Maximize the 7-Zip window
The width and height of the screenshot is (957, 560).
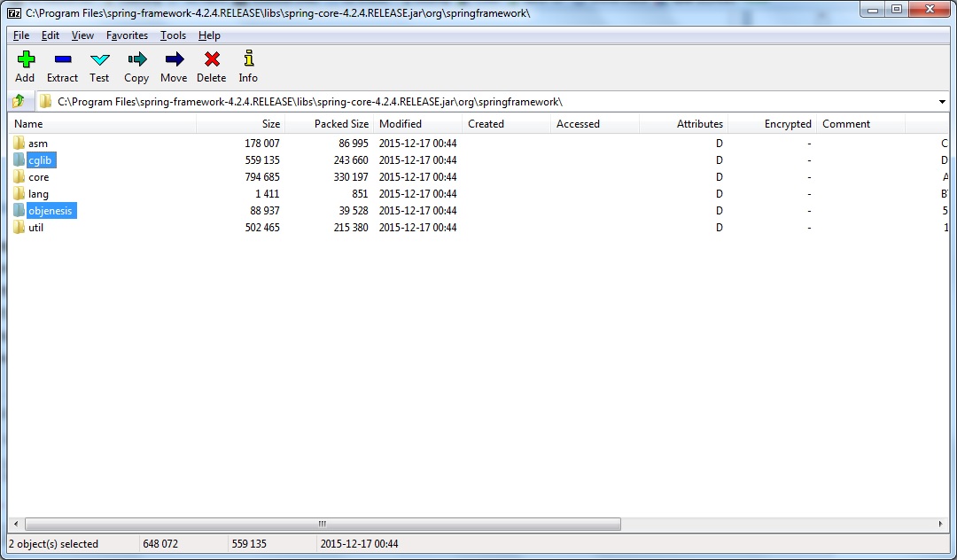pyautogui.click(x=897, y=9)
